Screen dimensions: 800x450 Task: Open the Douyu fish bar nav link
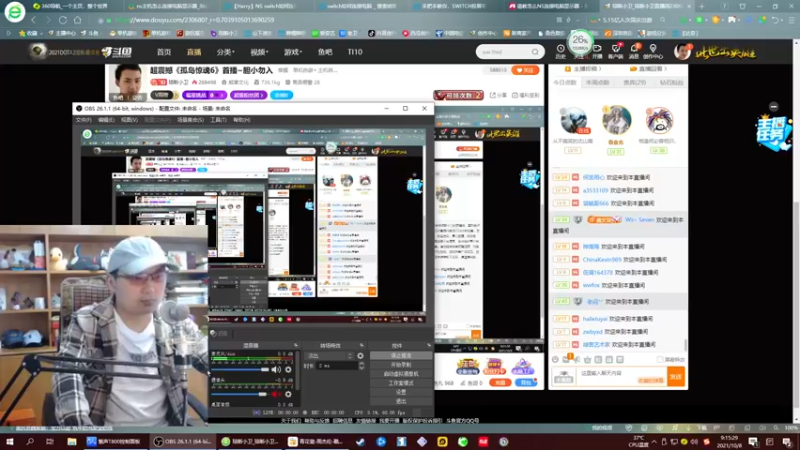(x=325, y=52)
